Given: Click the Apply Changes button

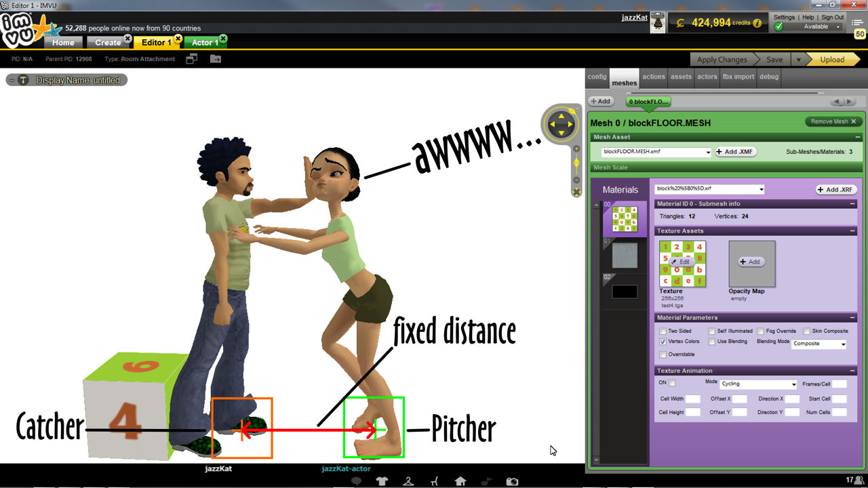Looking at the screenshot, I should coord(722,60).
